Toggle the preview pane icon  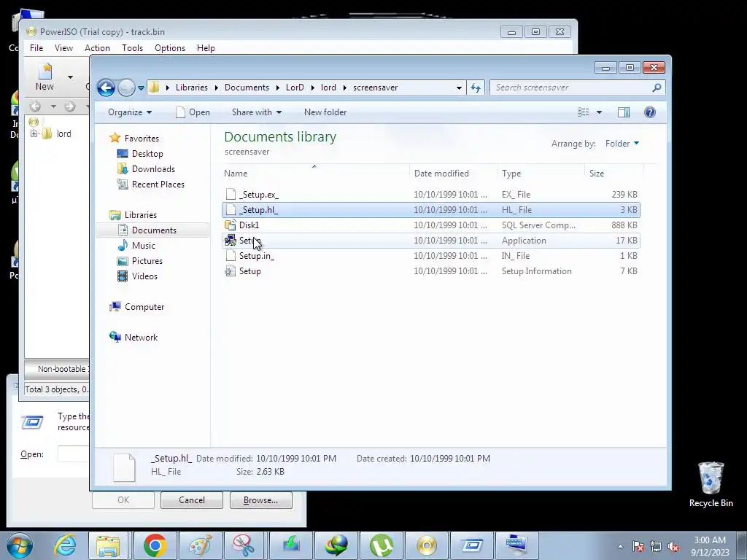(x=624, y=112)
